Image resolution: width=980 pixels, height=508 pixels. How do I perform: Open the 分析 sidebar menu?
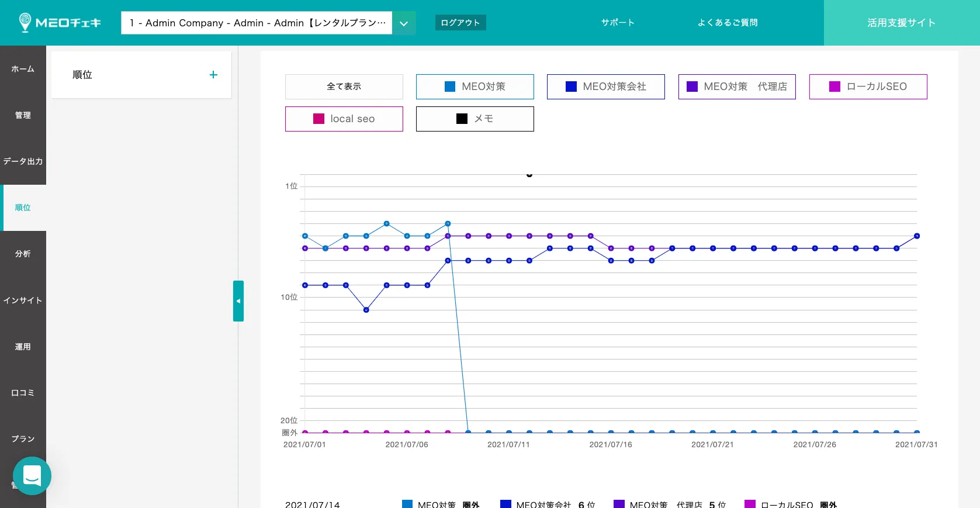[x=23, y=254]
